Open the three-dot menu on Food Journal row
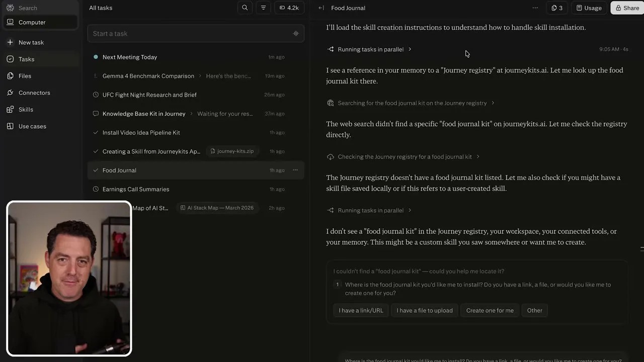The image size is (644, 362). point(295,170)
